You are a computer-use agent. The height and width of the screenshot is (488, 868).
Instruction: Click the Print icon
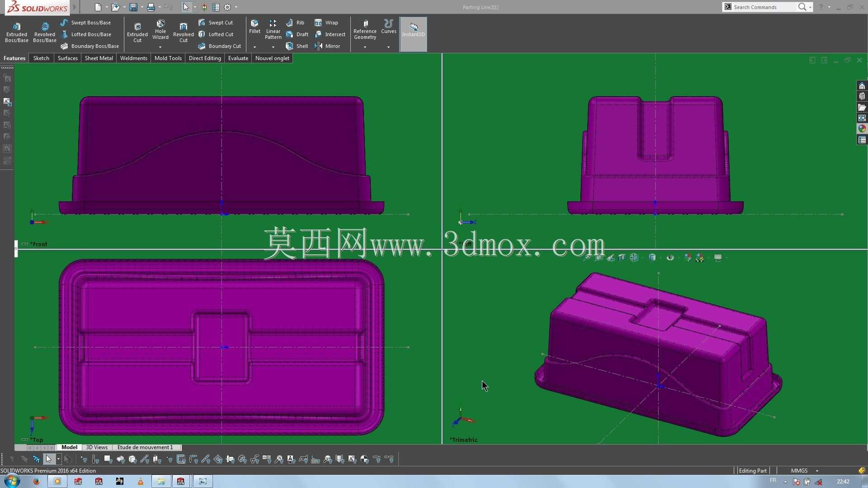tap(151, 7)
